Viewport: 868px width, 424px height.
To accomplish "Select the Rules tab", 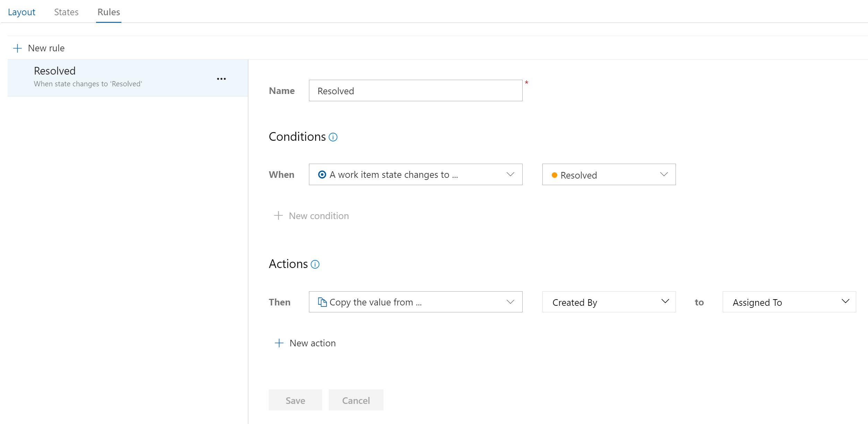I will (x=109, y=12).
